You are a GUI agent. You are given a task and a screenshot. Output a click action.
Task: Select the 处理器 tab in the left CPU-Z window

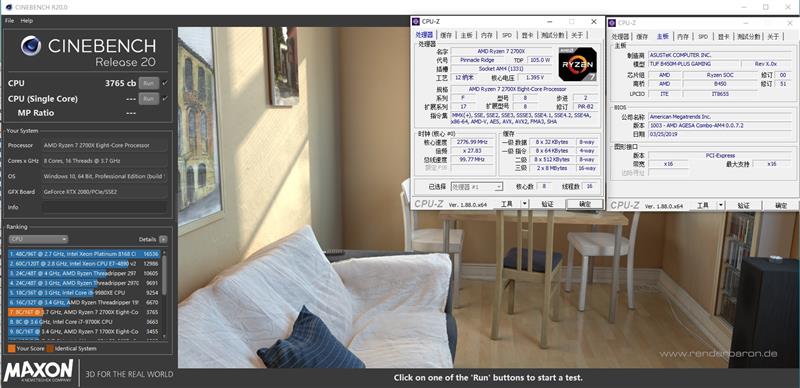coord(424,35)
